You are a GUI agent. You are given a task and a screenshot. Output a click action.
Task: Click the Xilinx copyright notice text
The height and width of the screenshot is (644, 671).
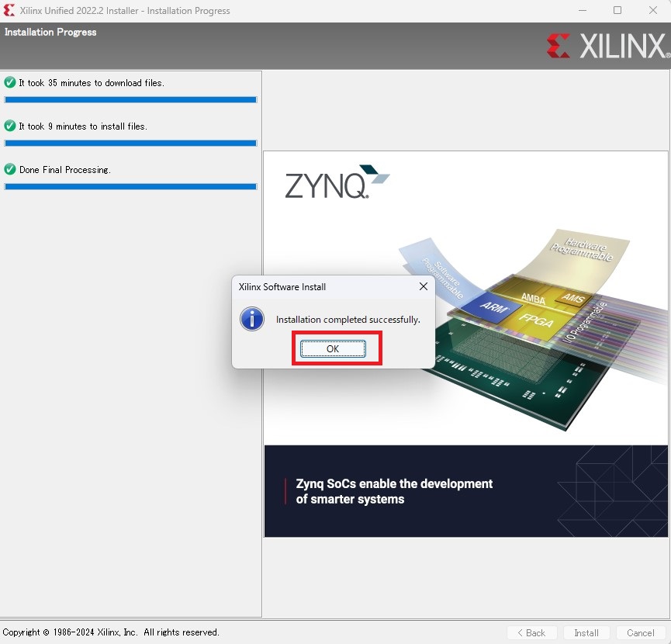tap(111, 632)
